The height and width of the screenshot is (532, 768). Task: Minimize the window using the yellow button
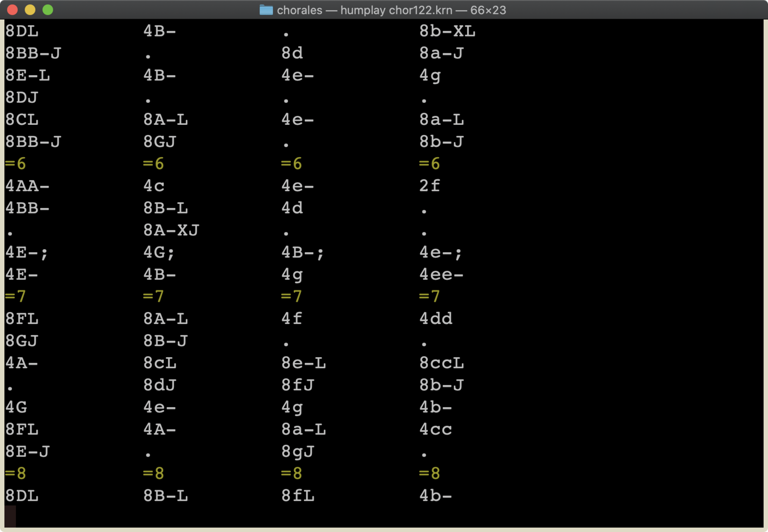point(30,10)
